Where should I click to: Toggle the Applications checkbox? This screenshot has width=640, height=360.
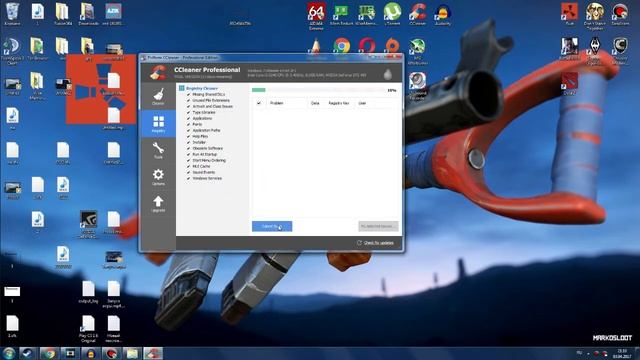click(189, 118)
